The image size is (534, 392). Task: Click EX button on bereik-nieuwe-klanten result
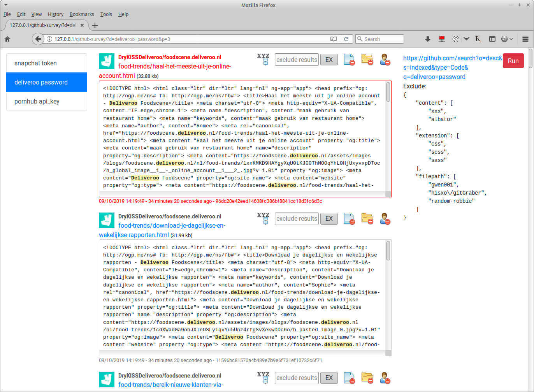coord(329,378)
